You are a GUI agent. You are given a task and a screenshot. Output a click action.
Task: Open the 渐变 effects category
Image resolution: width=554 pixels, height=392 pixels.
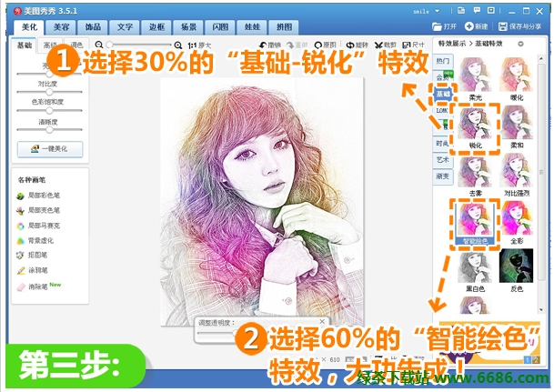tap(443, 176)
